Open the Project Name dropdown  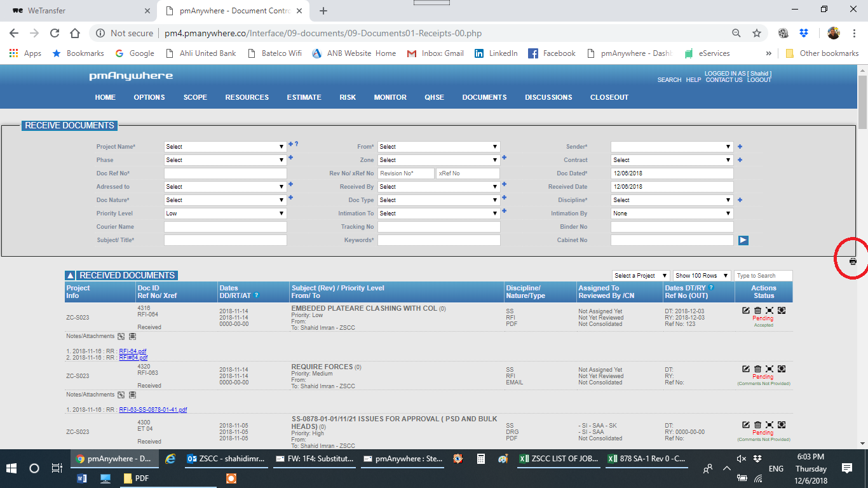[x=225, y=147]
